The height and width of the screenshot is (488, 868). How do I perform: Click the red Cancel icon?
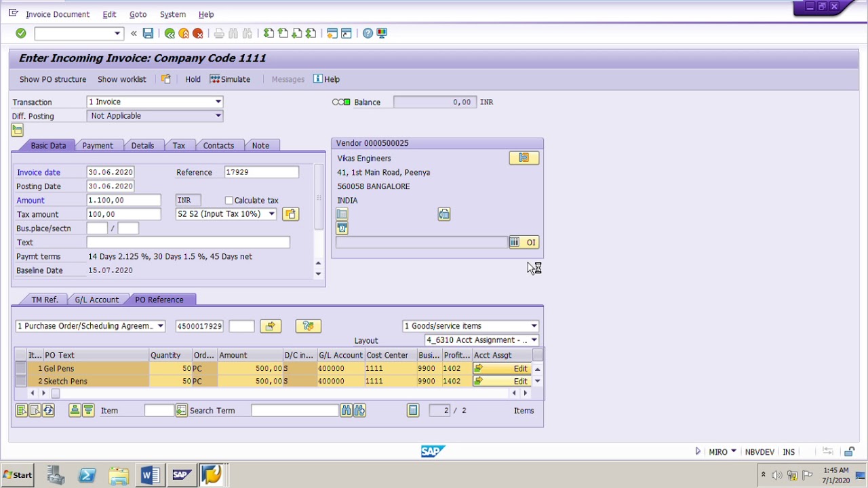pyautogui.click(x=198, y=33)
